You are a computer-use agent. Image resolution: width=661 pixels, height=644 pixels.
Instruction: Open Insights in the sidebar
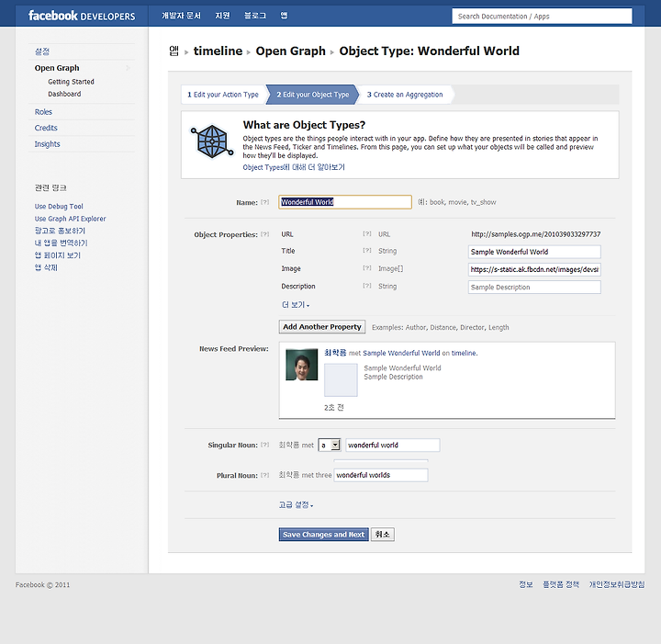point(47,144)
